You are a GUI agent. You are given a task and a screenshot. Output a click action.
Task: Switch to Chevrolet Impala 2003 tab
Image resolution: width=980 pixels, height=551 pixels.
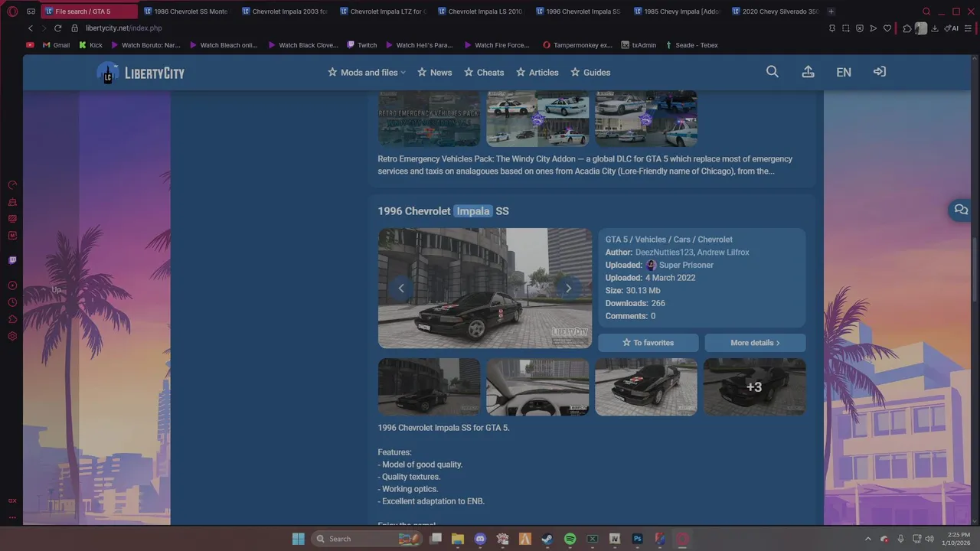coord(285,11)
